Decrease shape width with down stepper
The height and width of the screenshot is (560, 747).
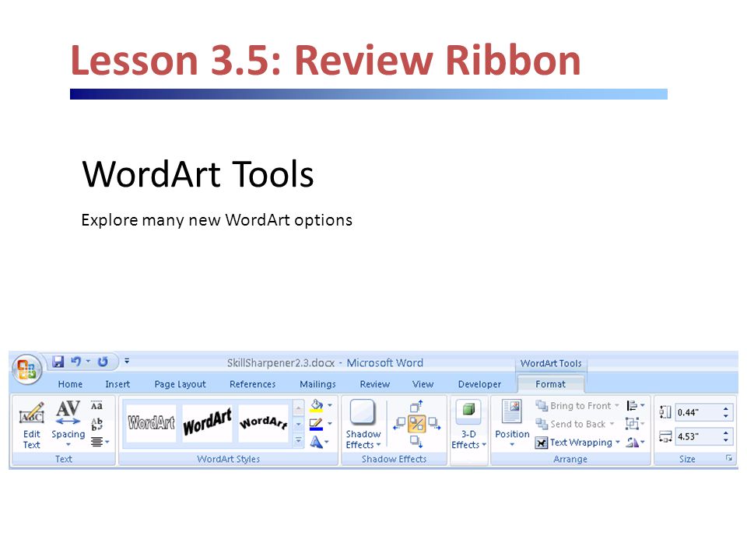tap(725, 440)
